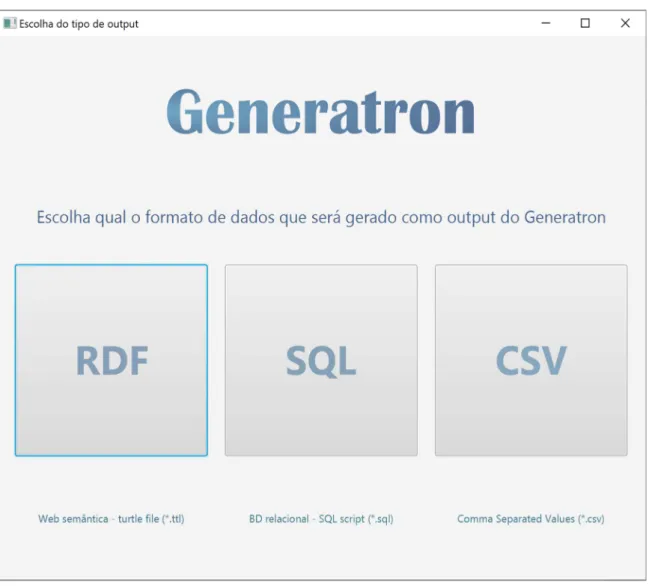Click empty title bar area left of minimize

(x=331, y=23)
